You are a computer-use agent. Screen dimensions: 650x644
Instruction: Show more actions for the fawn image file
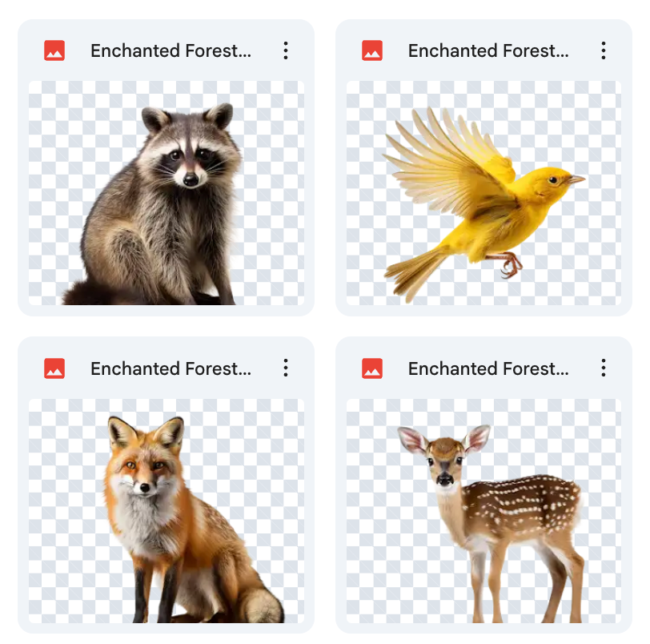coord(604,368)
